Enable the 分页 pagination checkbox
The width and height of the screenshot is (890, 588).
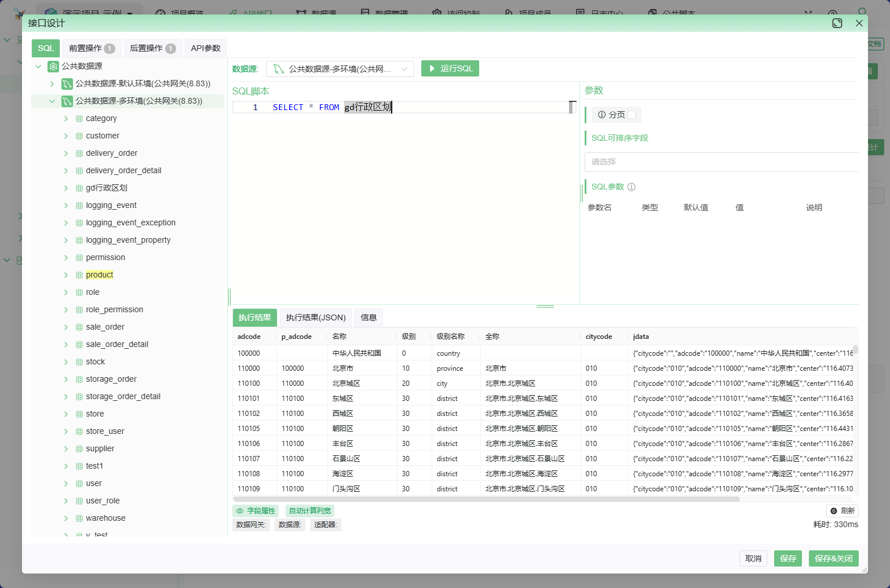click(x=632, y=115)
